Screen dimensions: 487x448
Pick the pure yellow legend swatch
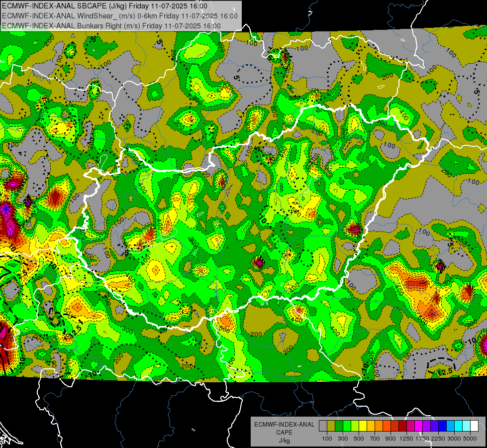[363, 426]
